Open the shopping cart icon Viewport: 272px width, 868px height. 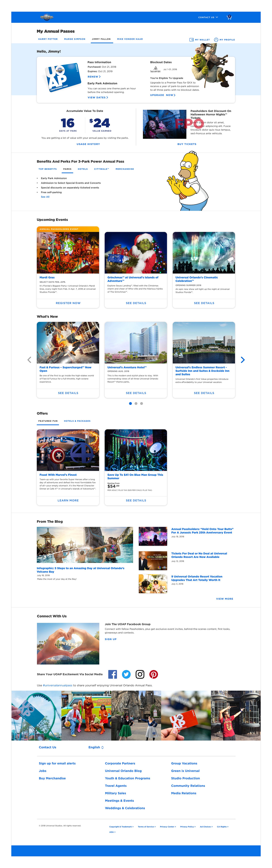click(x=229, y=17)
